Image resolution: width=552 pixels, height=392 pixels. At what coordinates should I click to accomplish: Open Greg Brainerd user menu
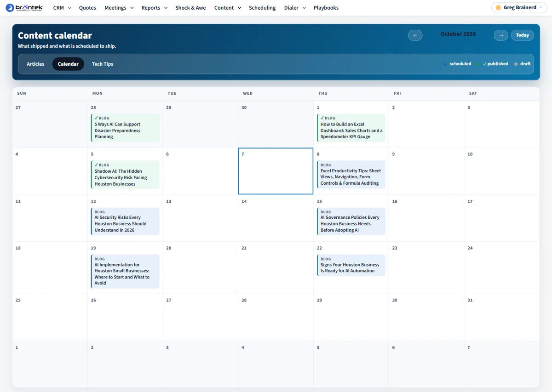tap(519, 8)
